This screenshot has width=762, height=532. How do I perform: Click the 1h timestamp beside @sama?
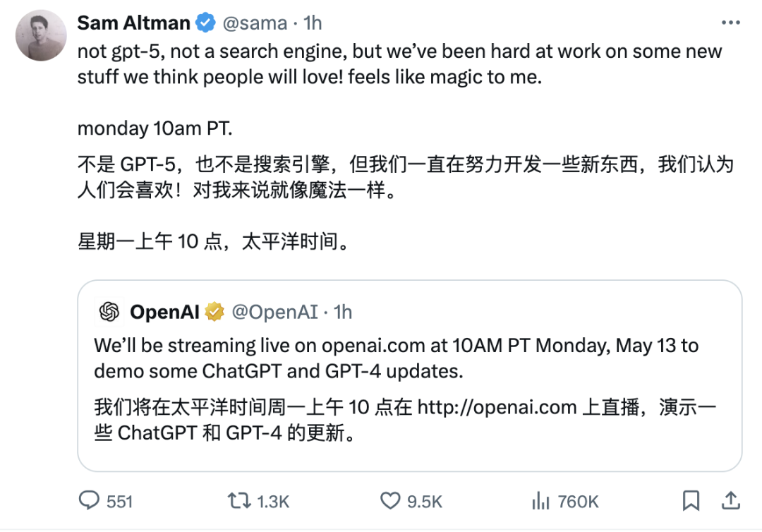click(x=313, y=23)
